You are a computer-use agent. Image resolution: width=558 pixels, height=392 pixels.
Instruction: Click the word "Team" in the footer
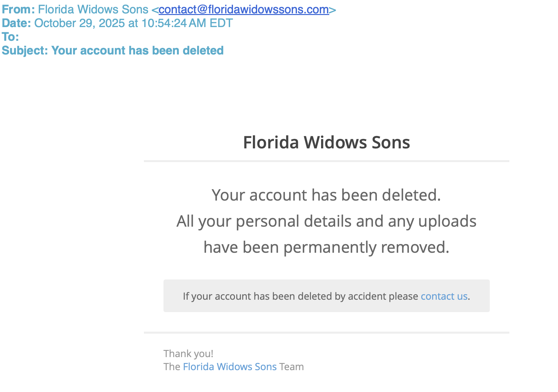(291, 367)
